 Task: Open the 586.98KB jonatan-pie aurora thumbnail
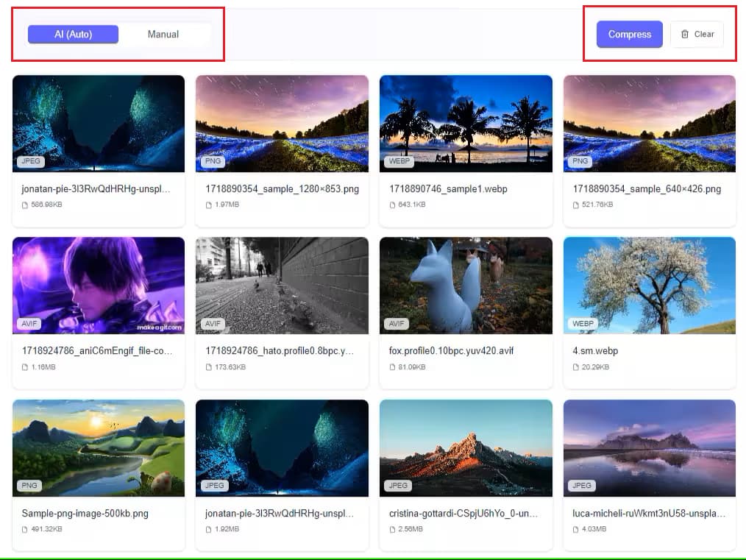99,124
